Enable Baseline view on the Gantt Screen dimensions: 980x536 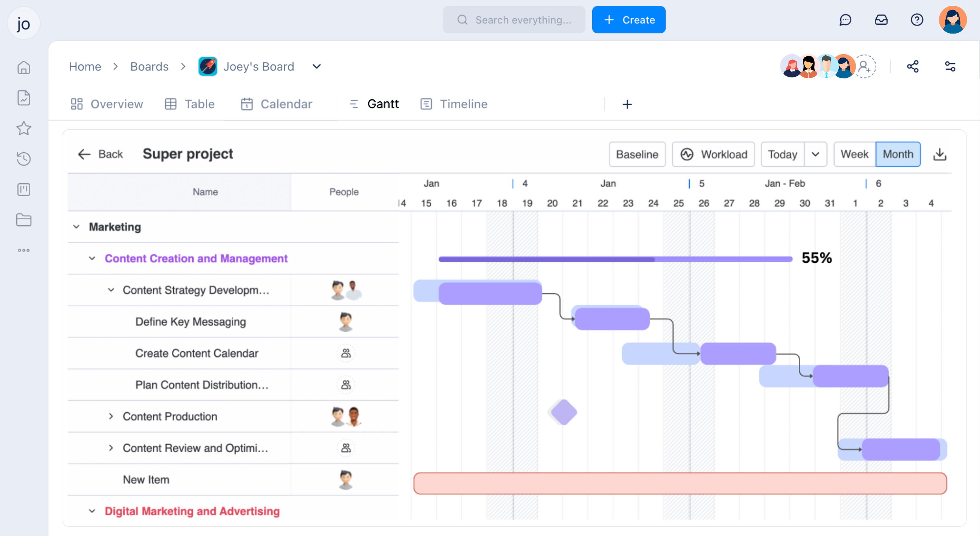(x=637, y=154)
